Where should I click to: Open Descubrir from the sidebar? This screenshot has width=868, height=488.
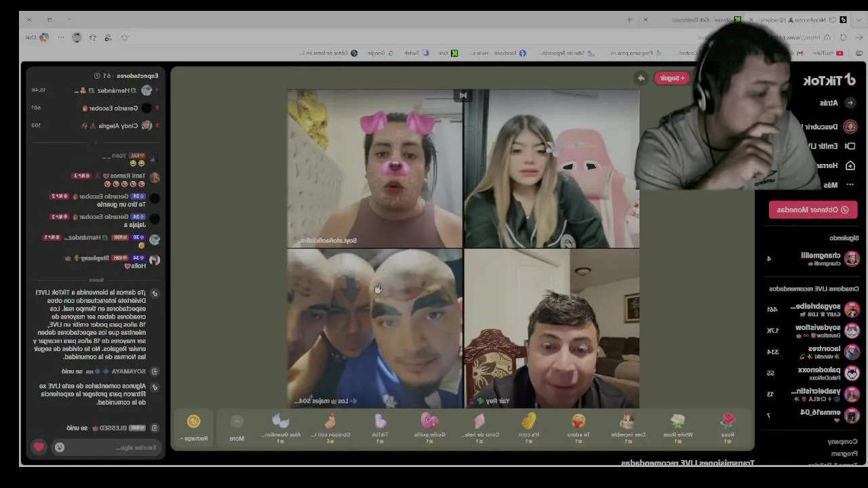click(831, 127)
